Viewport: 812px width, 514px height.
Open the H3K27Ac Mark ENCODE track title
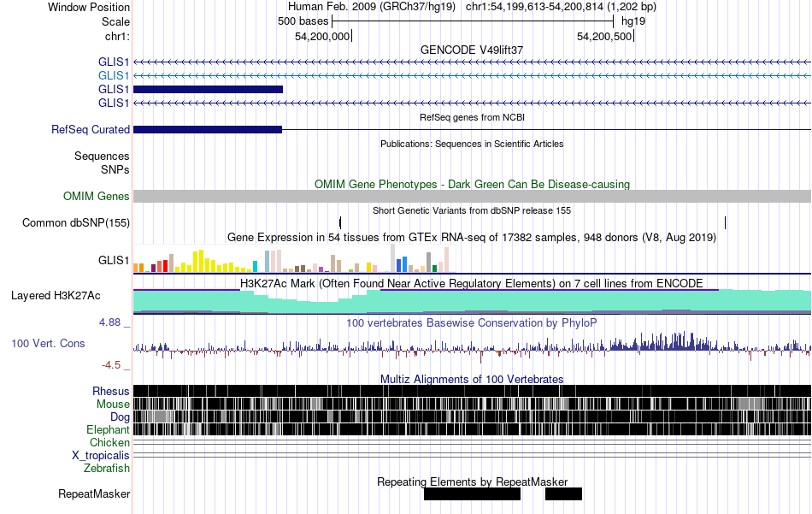pos(472,283)
